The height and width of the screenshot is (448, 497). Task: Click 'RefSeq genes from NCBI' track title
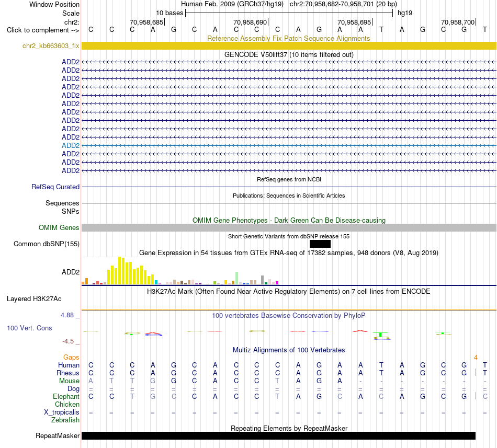tap(289, 179)
